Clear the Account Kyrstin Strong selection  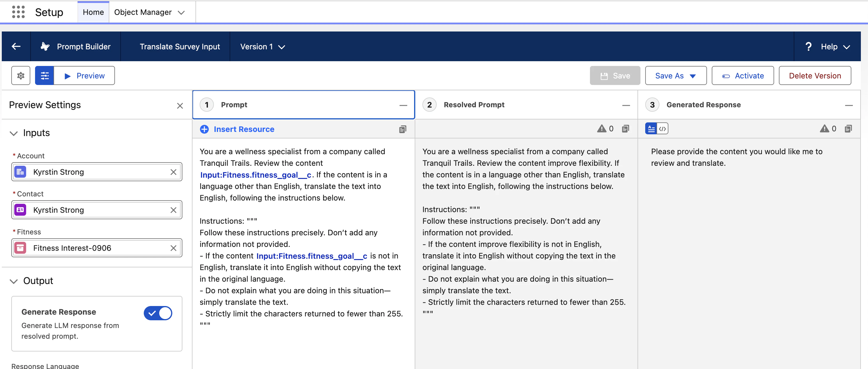coord(173,172)
